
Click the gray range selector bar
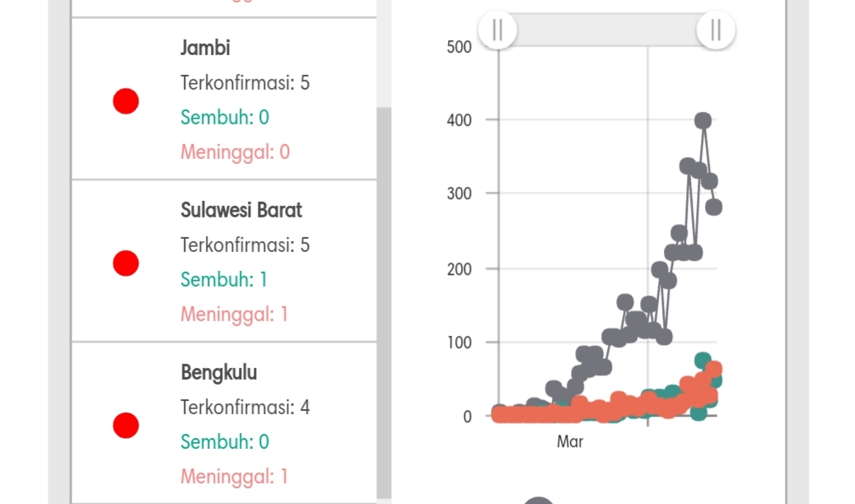pos(607,30)
